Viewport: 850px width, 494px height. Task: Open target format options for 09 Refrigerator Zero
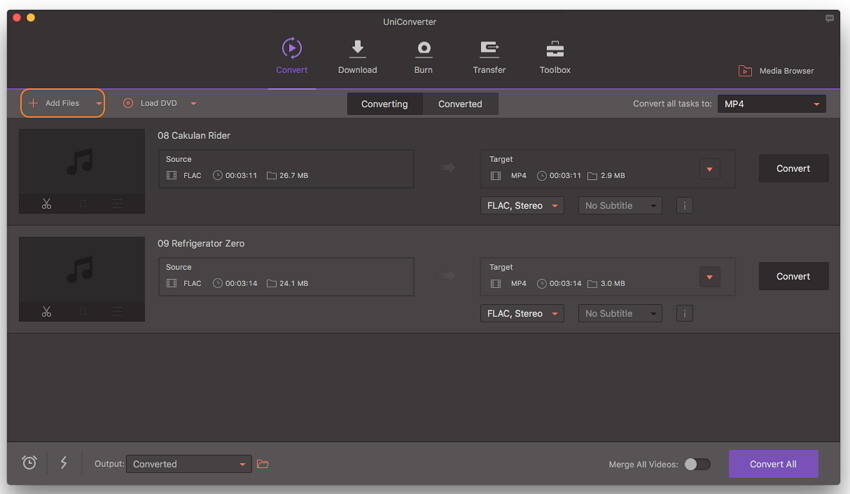[710, 277]
